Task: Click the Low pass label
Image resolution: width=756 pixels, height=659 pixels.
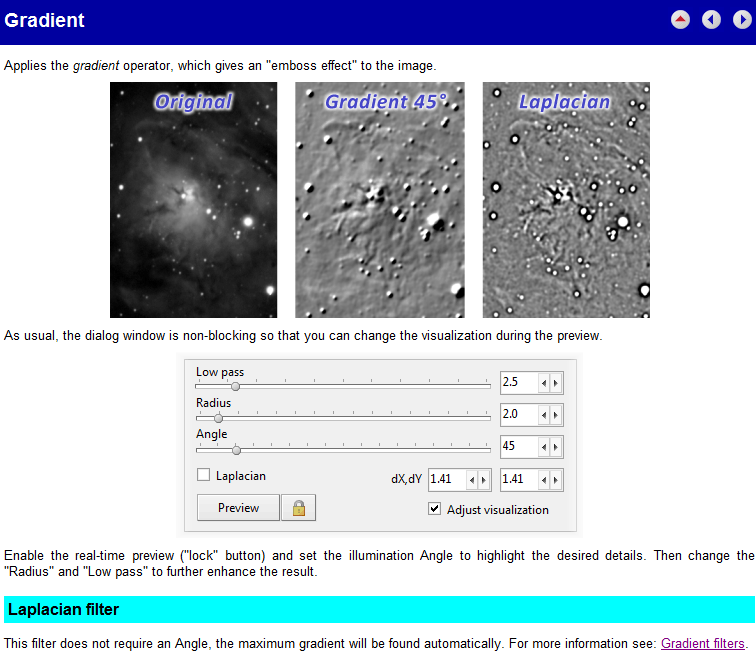Action: [x=220, y=372]
